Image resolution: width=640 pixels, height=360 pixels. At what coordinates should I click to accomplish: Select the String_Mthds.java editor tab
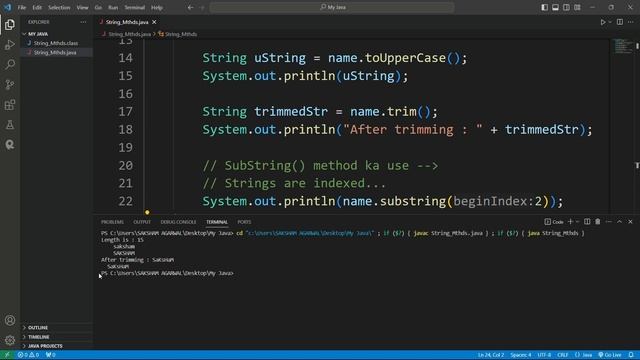[x=127, y=22]
